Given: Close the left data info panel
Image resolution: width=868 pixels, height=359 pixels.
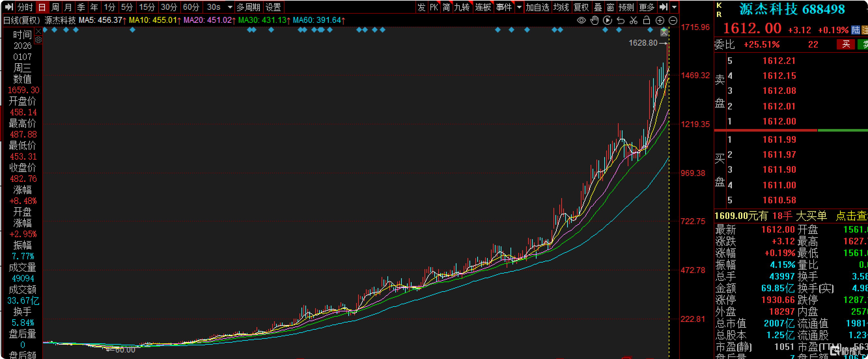Looking at the screenshot, I should coord(38,31).
